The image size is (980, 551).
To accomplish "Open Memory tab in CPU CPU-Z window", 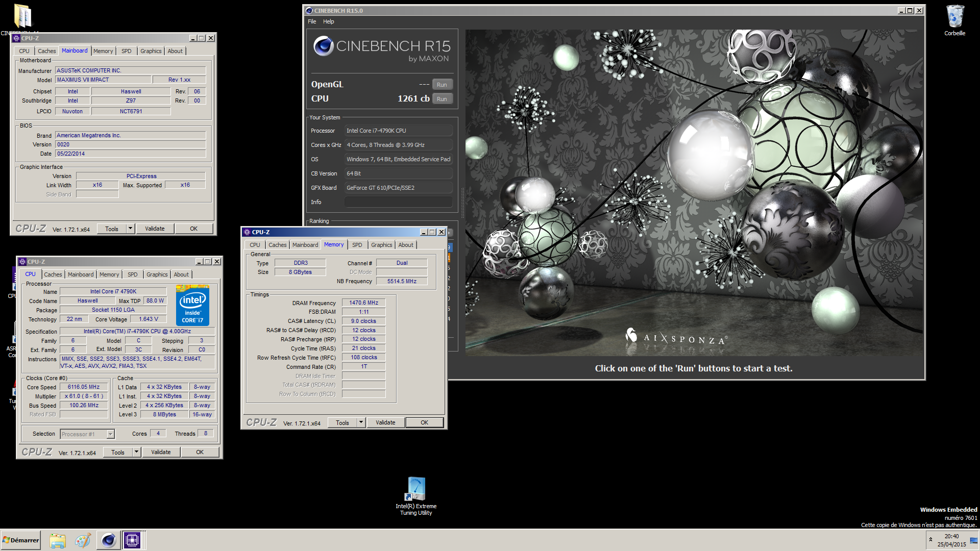I will pyautogui.click(x=109, y=274).
